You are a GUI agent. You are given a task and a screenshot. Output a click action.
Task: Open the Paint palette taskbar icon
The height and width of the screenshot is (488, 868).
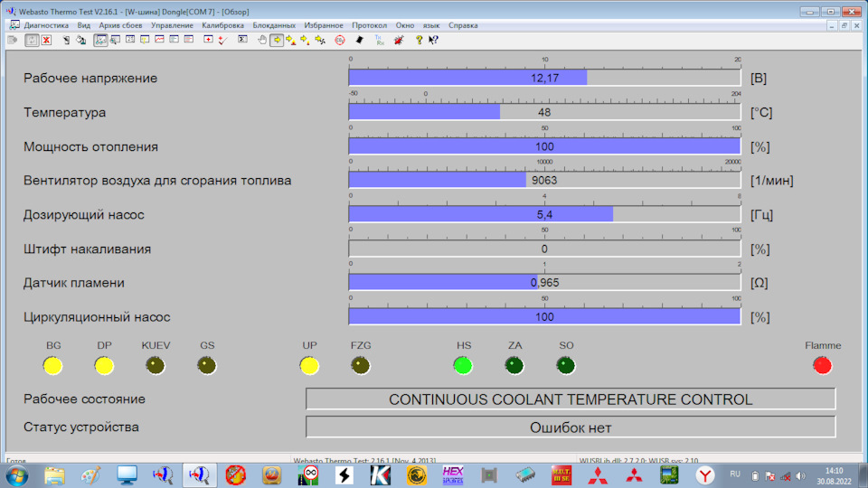coord(90,476)
